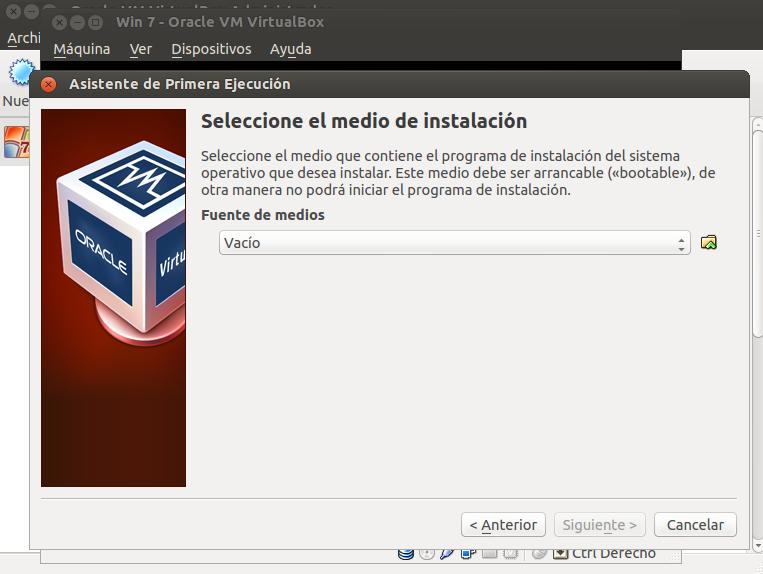The image size is (763, 574).
Task: Click the hard disk activity icon in status bar
Action: (x=406, y=554)
